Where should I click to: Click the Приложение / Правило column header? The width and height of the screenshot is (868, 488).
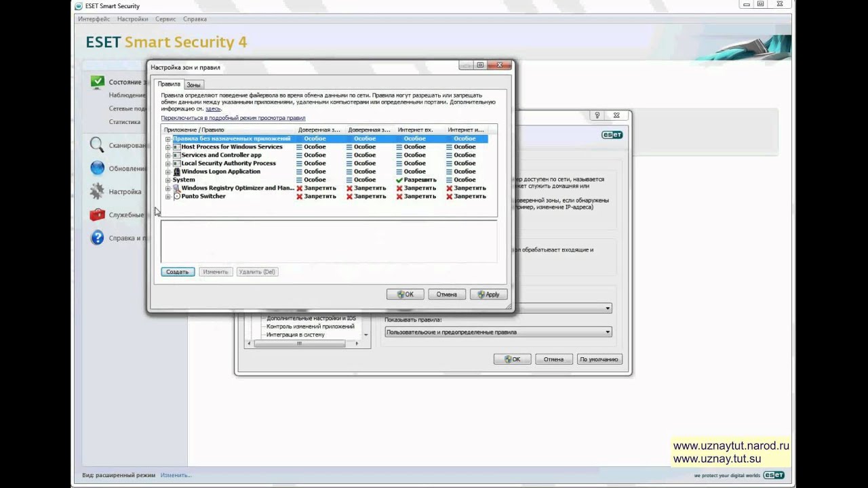pos(229,129)
